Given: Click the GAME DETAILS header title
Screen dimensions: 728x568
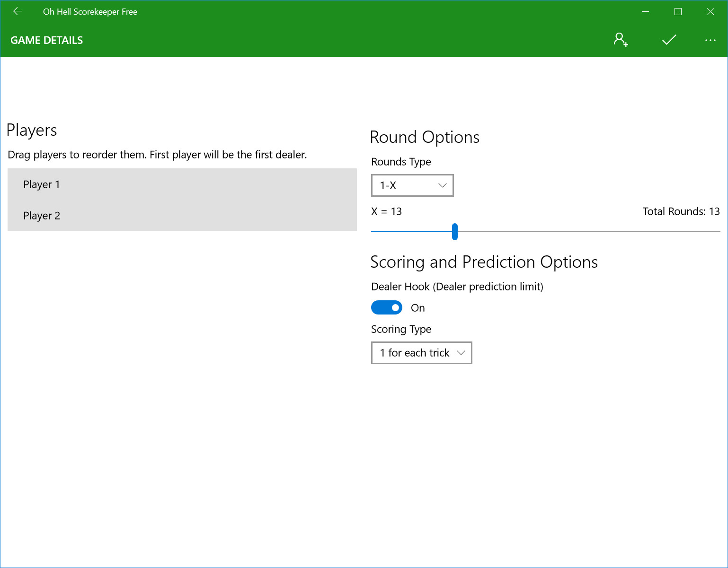Looking at the screenshot, I should click(x=47, y=40).
